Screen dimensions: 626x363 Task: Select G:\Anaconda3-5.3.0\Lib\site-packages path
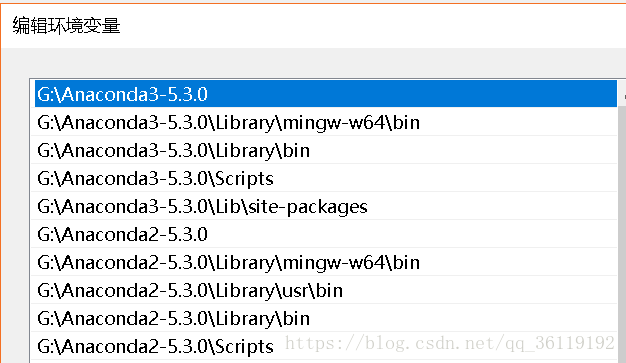325,206
